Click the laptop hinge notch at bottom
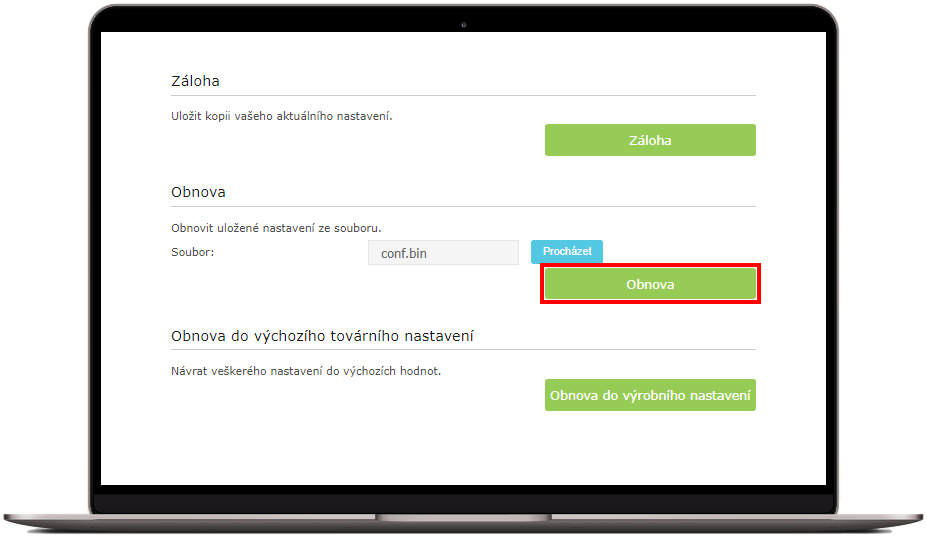This screenshot has width=927, height=537. point(464,517)
